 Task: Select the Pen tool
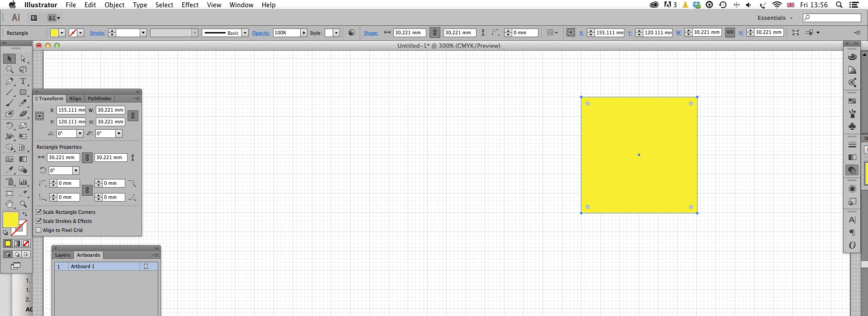coord(9,81)
